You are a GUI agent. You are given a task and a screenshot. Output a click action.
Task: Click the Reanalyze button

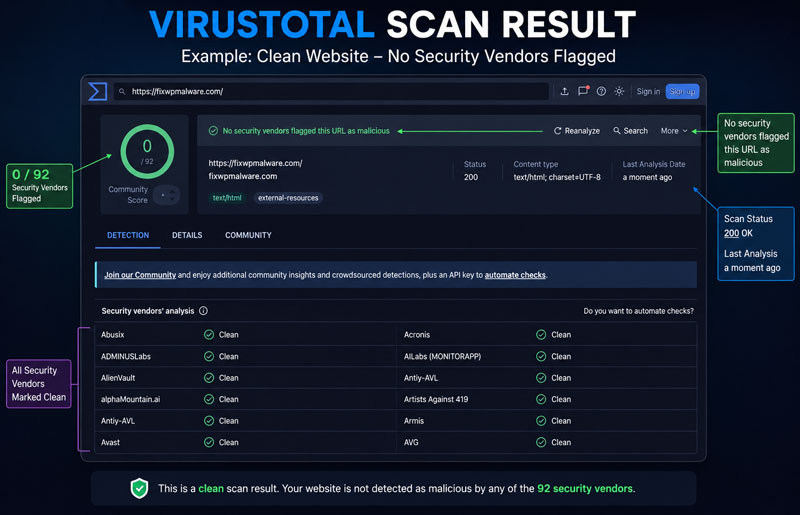577,131
